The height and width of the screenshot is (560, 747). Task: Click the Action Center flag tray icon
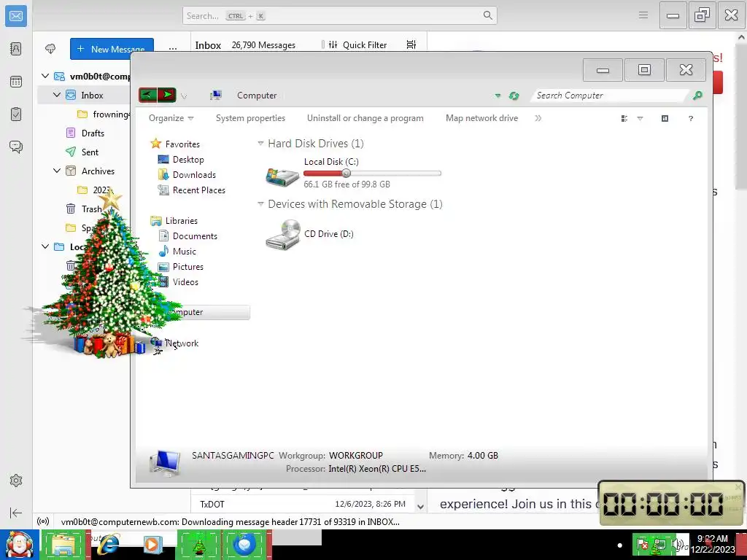(642, 544)
